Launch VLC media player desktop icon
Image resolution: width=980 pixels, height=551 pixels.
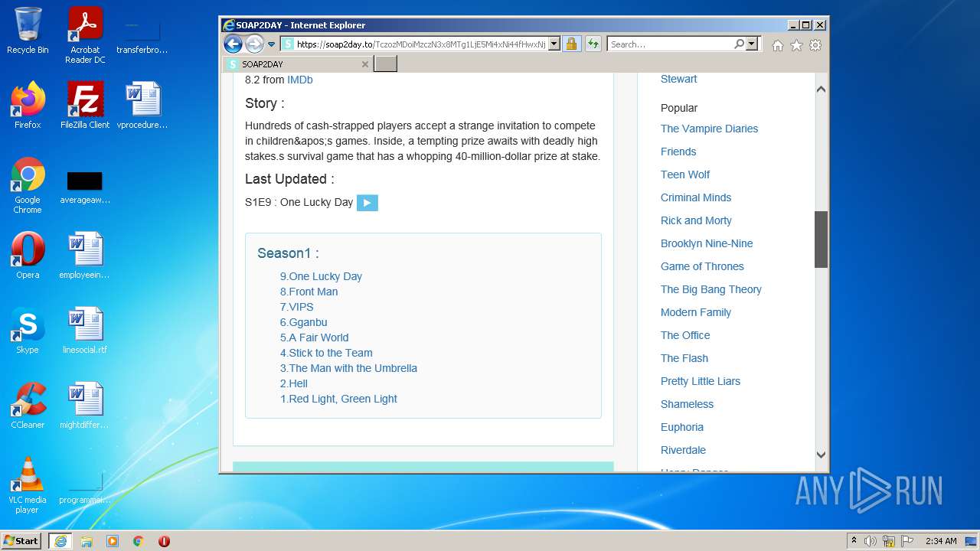pyautogui.click(x=28, y=485)
